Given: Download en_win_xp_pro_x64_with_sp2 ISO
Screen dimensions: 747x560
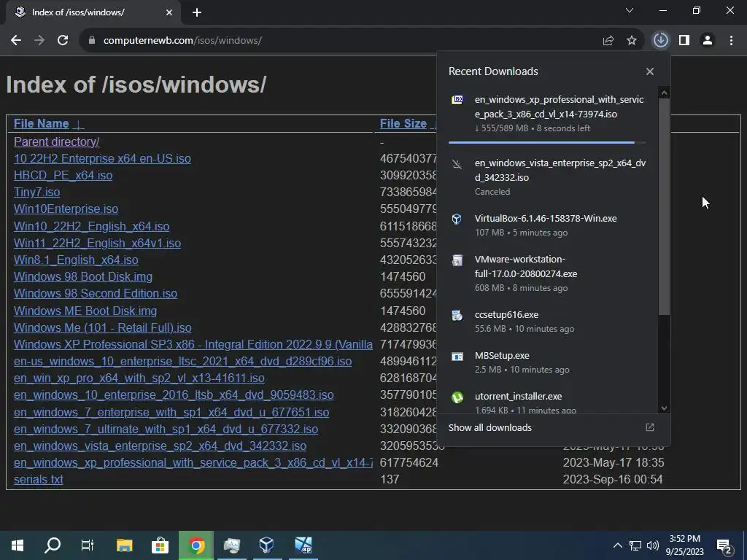Looking at the screenshot, I should 139,378.
